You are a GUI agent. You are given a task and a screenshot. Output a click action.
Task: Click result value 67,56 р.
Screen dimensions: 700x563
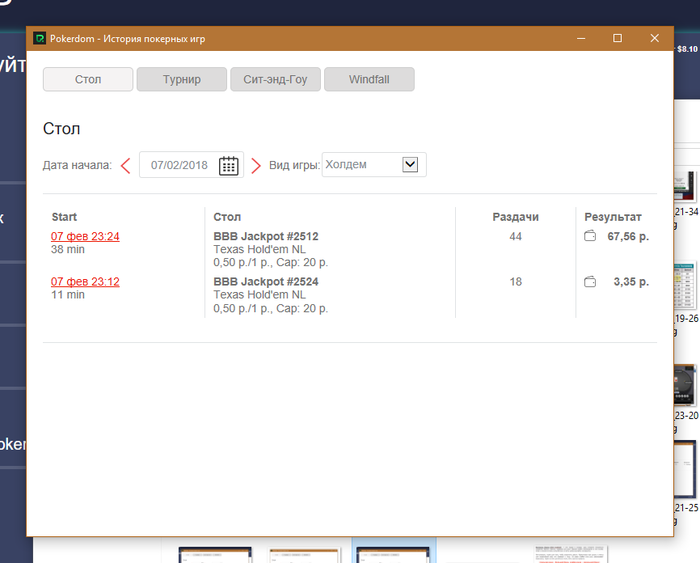click(x=628, y=236)
